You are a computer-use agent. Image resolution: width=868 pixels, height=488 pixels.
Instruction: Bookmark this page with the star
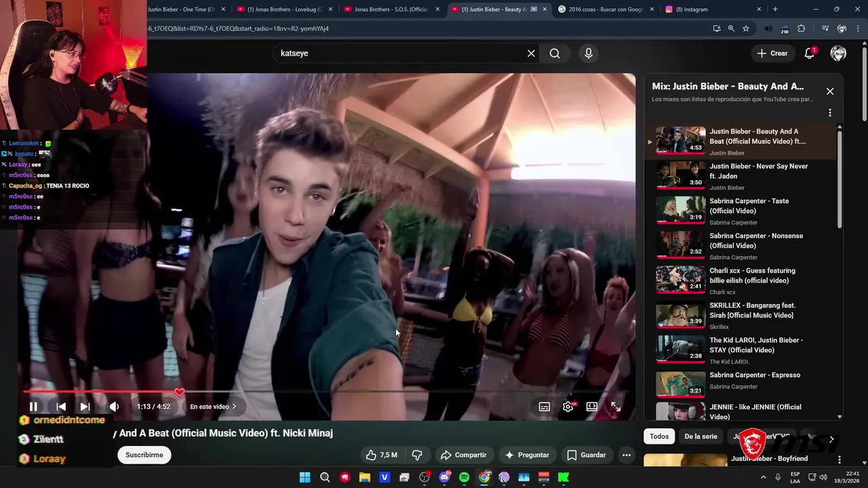click(746, 28)
